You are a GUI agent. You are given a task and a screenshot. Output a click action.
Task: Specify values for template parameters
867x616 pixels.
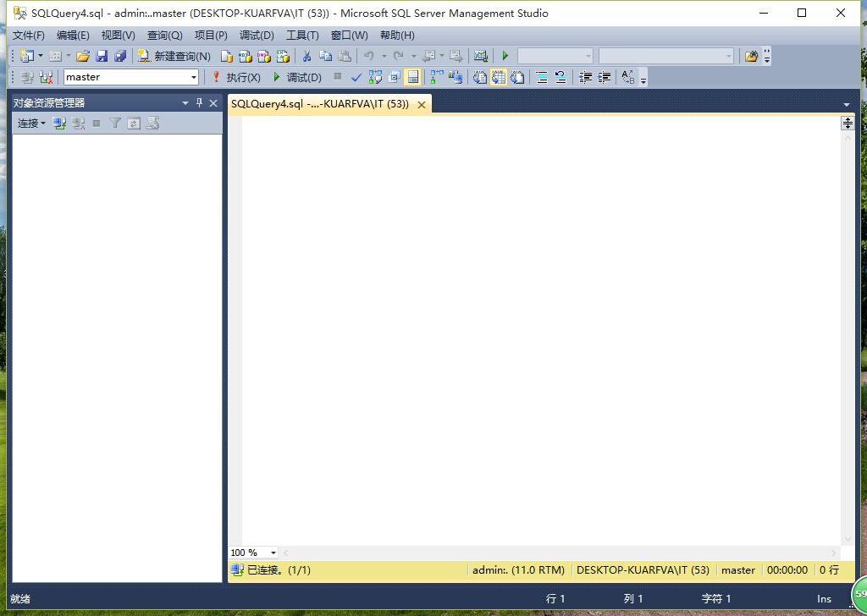pos(628,77)
